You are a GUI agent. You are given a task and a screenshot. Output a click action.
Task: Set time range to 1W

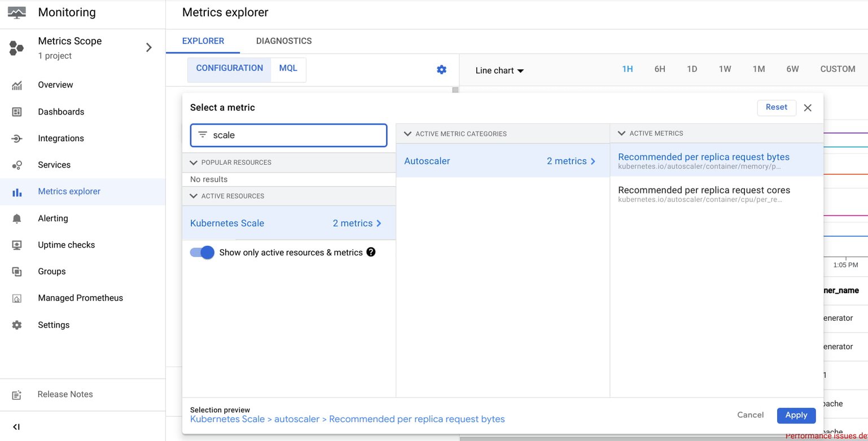point(725,69)
